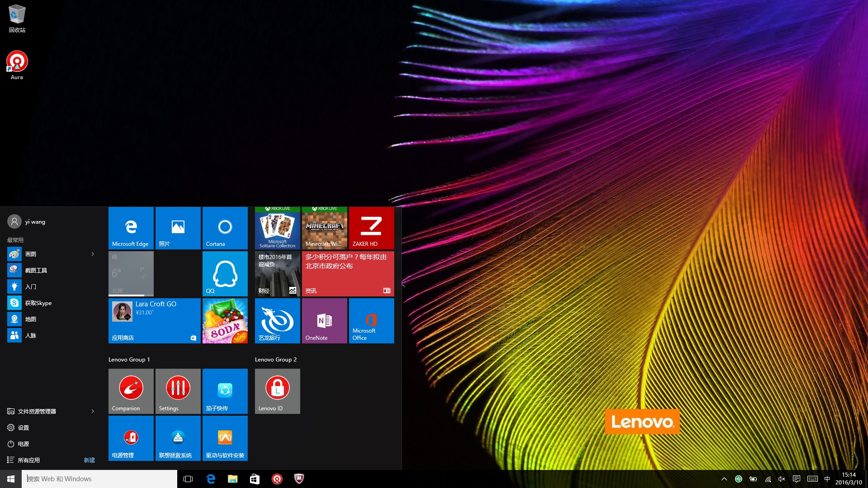
Task: Open the OneNote tile
Action: tap(324, 320)
